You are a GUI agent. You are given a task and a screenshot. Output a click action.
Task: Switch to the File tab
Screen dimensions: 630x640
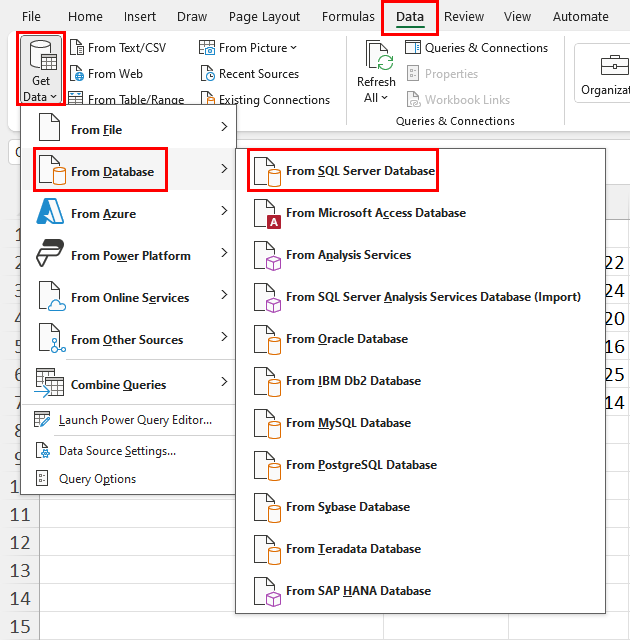(x=31, y=17)
